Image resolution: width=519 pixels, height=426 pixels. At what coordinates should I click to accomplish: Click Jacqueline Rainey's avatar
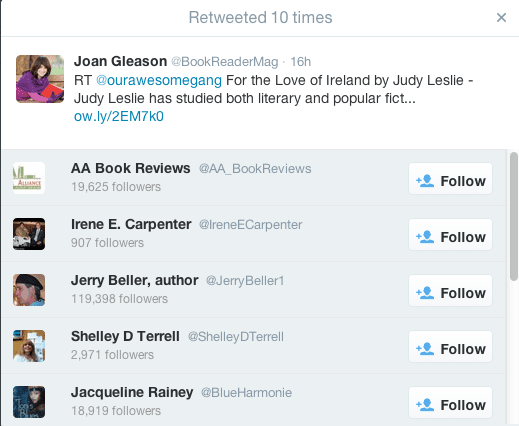point(29,402)
